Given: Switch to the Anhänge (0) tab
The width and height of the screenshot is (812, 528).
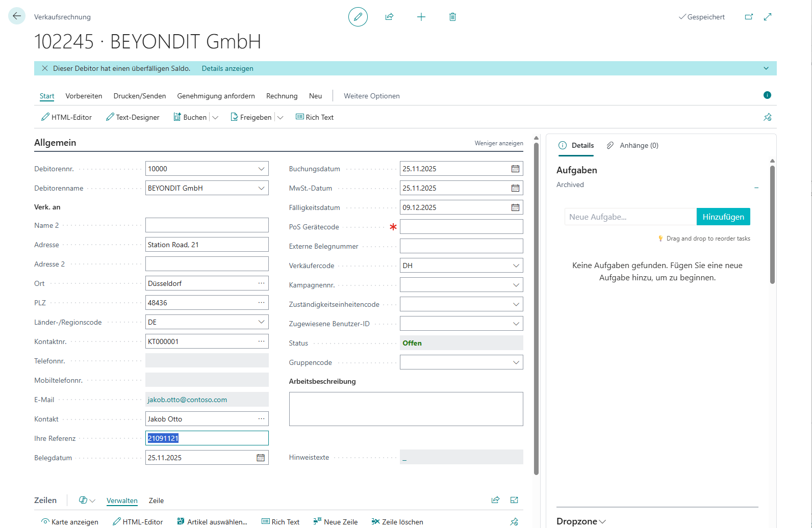Looking at the screenshot, I should tap(632, 145).
